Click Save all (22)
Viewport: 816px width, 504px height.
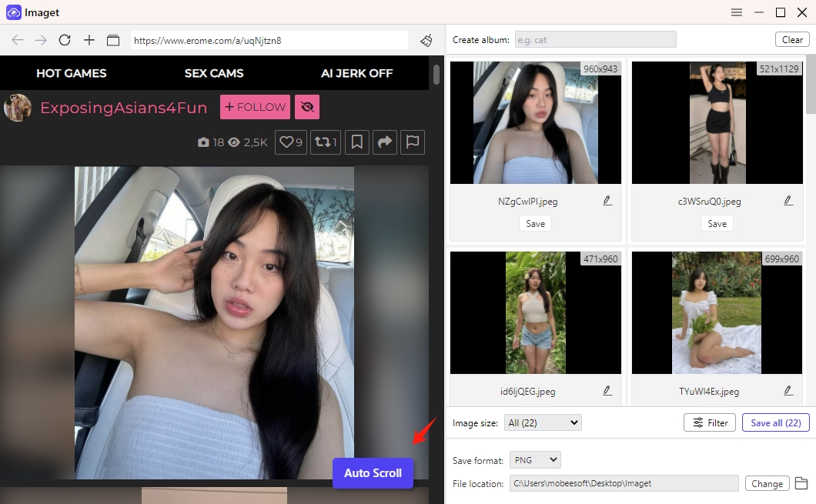[x=775, y=422]
